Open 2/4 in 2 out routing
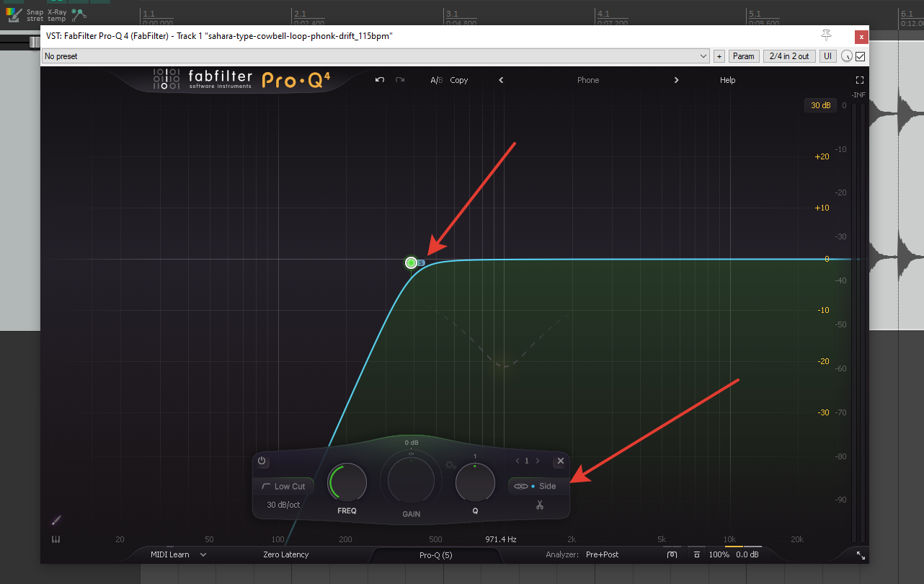 tap(789, 56)
